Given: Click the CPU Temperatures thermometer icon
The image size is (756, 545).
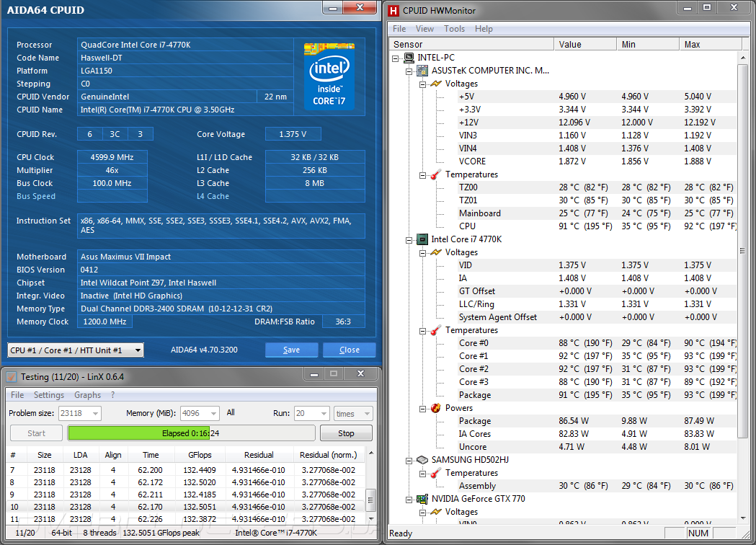Looking at the screenshot, I should [x=436, y=330].
